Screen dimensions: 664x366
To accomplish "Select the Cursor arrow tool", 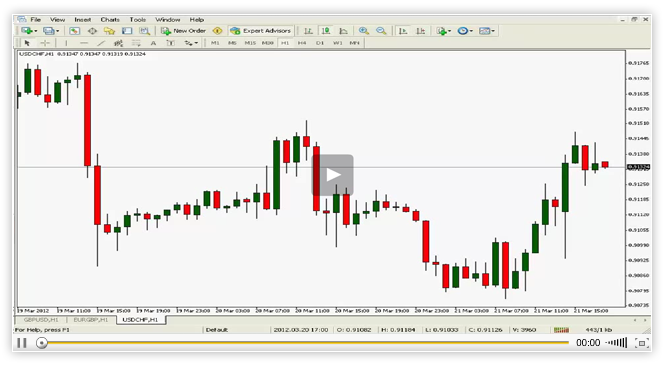I will tap(28, 43).
